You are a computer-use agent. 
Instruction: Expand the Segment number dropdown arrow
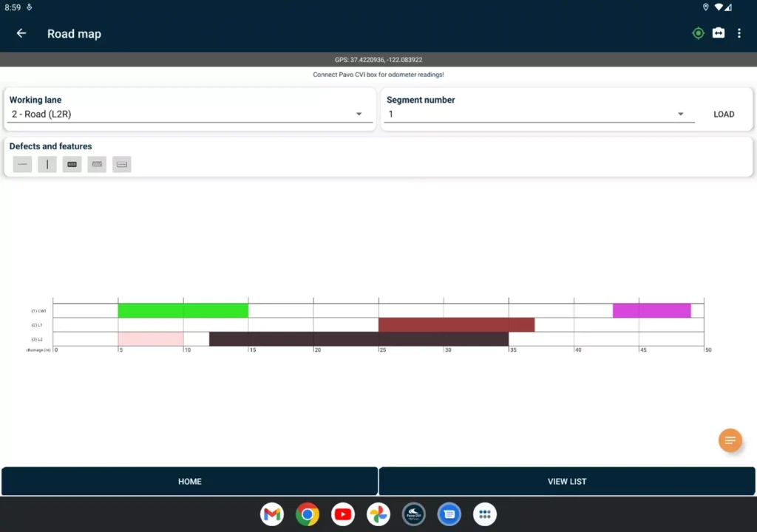pos(680,115)
